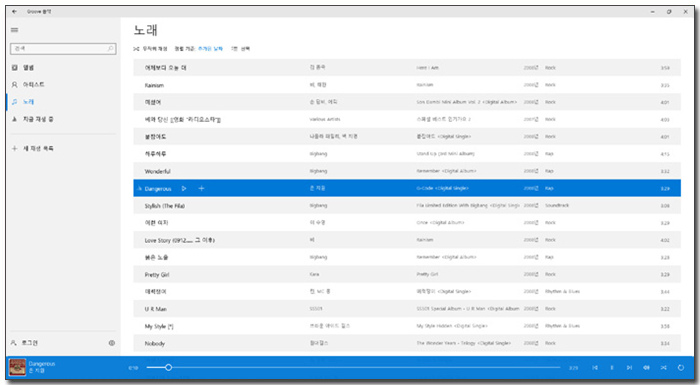The width and height of the screenshot is (700, 385).
Task: Click Rhythm & Blues genre in My Style row
Action: 562,326
